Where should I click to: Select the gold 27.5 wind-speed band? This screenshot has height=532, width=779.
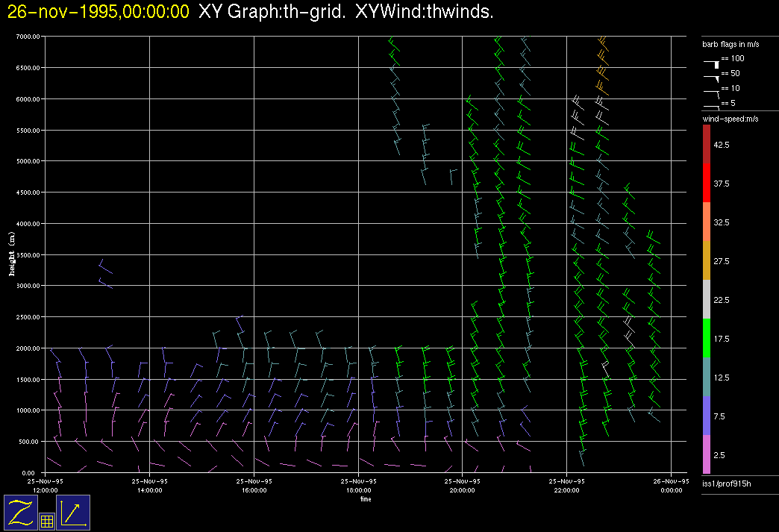pos(707,260)
